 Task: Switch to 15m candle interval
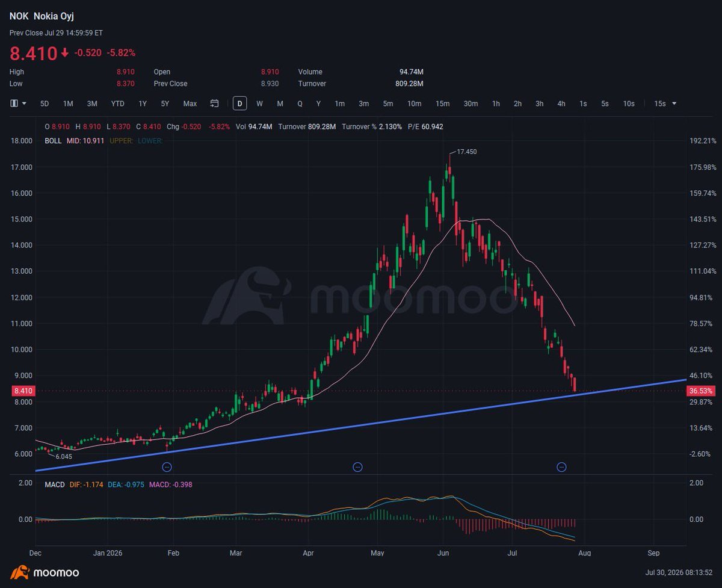pyautogui.click(x=442, y=104)
